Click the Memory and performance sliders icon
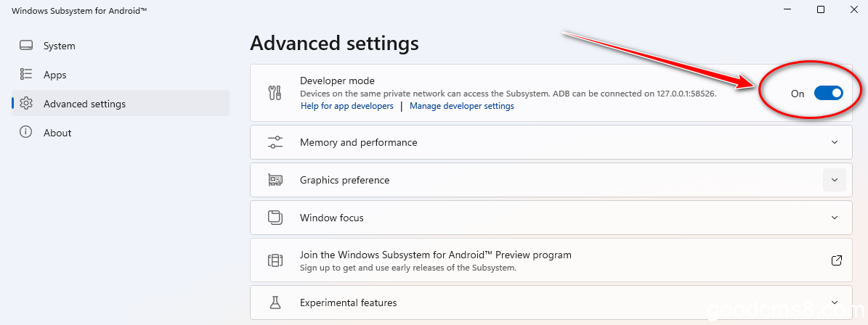This screenshot has width=868, height=325. [275, 142]
